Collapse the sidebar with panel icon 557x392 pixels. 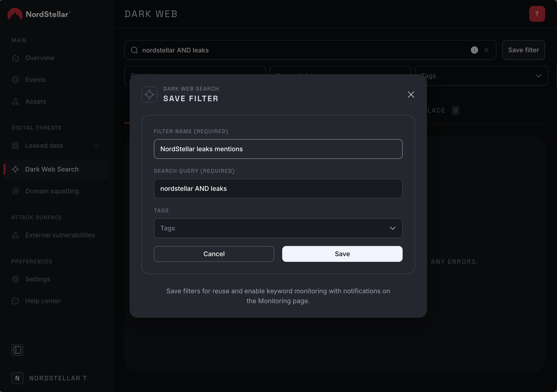tap(17, 350)
